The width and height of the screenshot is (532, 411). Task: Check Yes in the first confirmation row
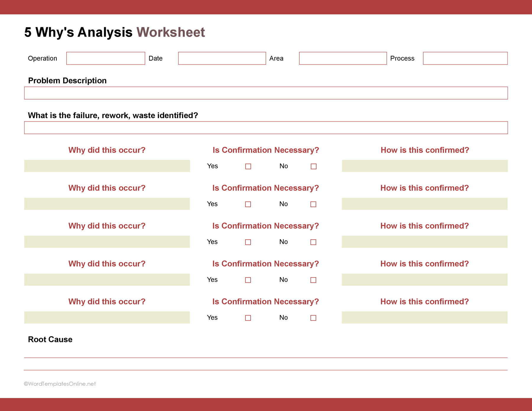pyautogui.click(x=248, y=166)
